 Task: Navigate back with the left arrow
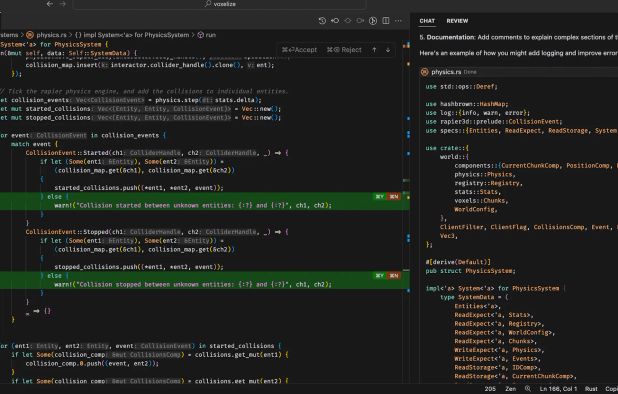[x=50, y=4]
